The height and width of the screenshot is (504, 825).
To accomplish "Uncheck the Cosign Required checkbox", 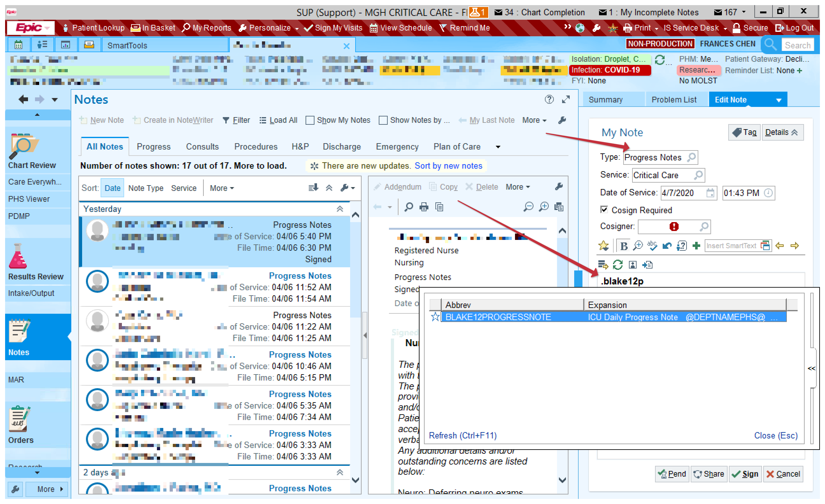I will coord(604,210).
